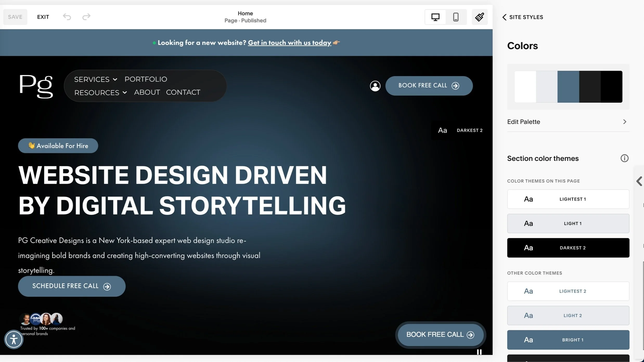644x362 pixels.
Task: Click the Exit button
Action: coord(43,17)
